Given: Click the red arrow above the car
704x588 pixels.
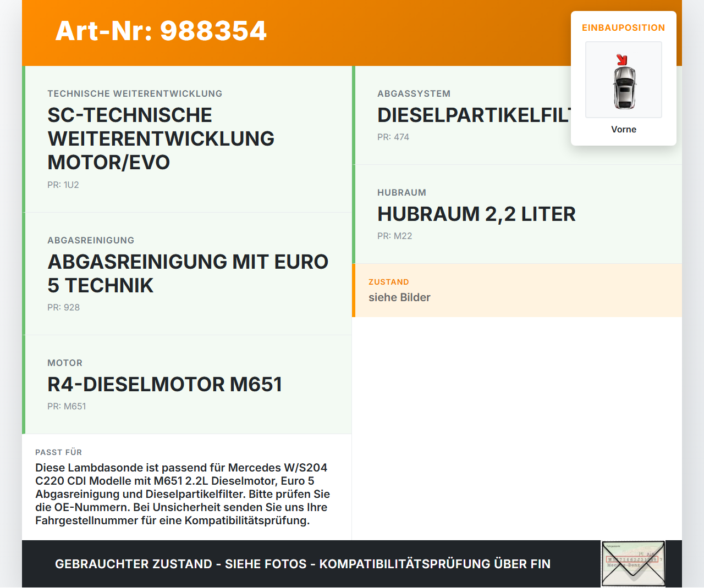Looking at the screenshot, I should tap(621, 59).
